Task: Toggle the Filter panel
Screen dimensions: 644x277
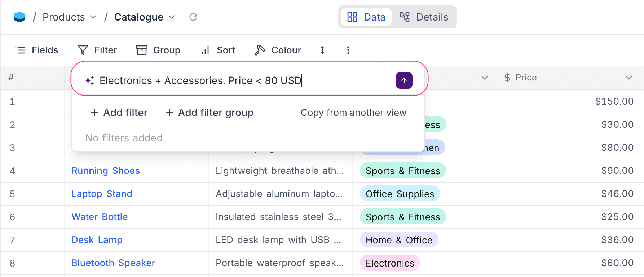Action: click(x=97, y=50)
